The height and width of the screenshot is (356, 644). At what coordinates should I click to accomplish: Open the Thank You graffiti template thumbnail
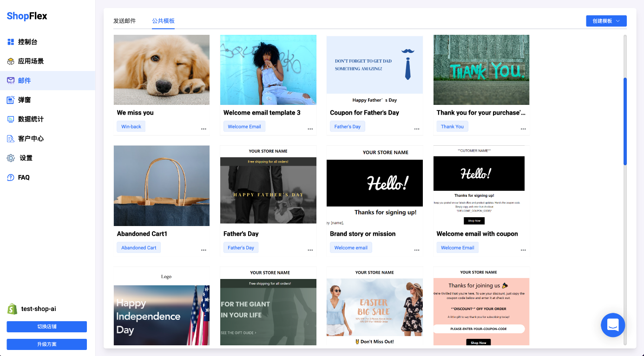pos(481,70)
